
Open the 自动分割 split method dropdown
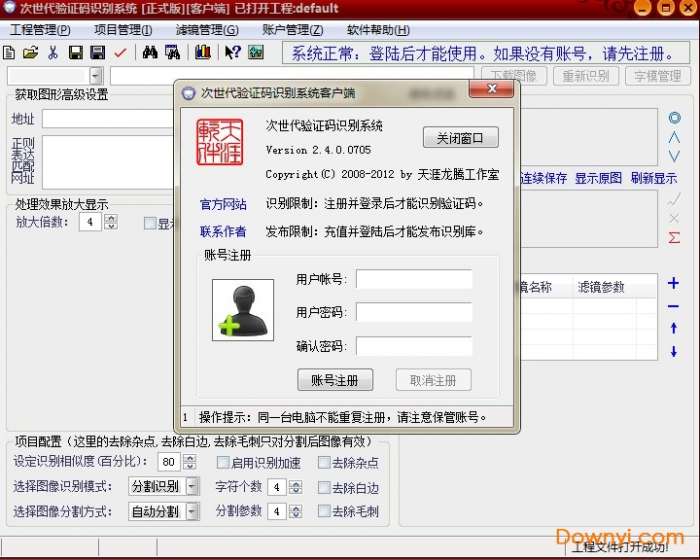tap(192, 511)
